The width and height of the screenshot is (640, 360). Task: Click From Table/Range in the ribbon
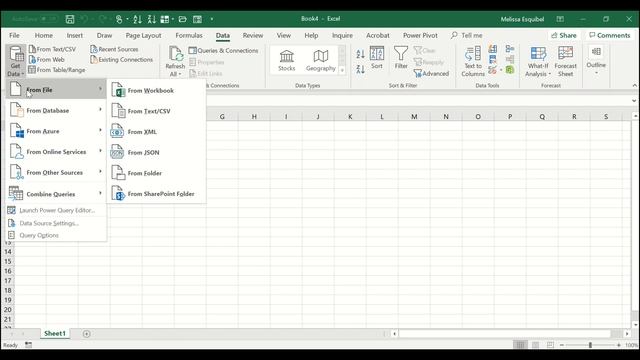pyautogui.click(x=57, y=70)
